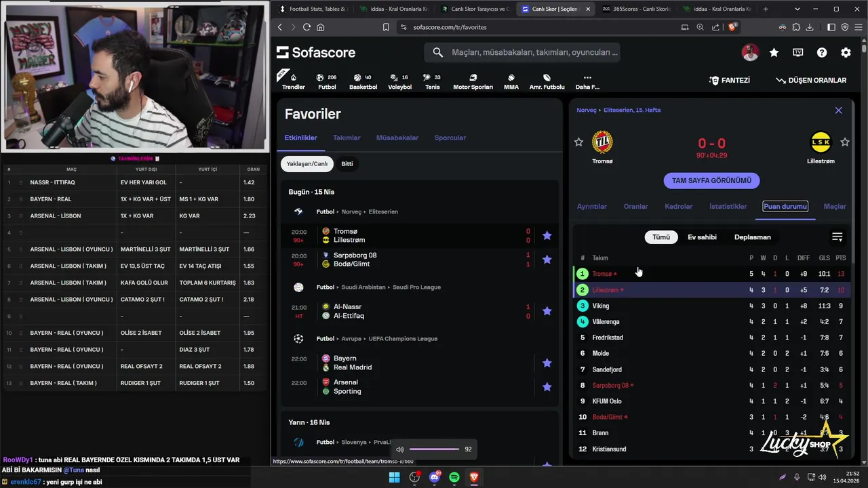Open the Norveç breadcrumb link
The height and width of the screenshot is (488, 868).
pyautogui.click(x=587, y=110)
